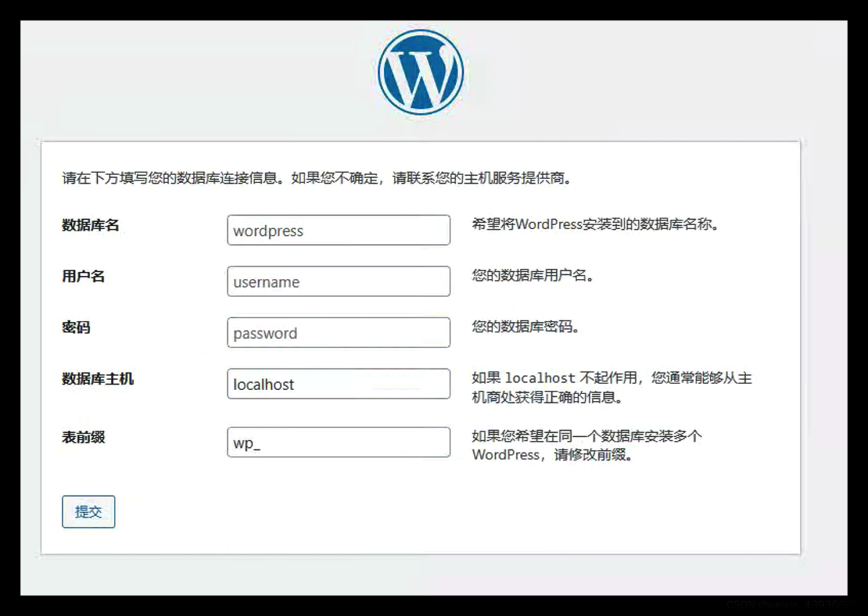The height and width of the screenshot is (616, 868).
Task: Click the intro text 请在下方填写您的数据库连接信息
Action: 170,178
